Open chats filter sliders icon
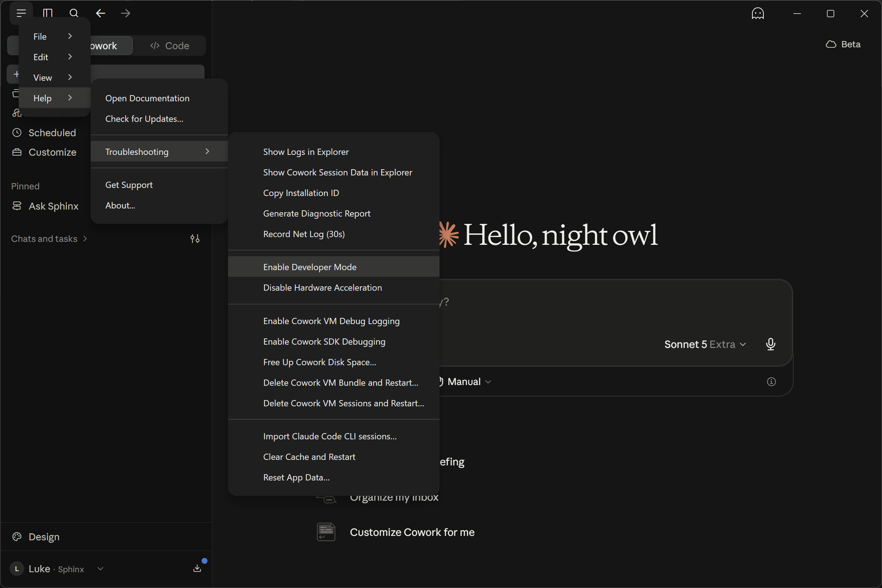Viewport: 882px width, 588px height. click(x=195, y=239)
